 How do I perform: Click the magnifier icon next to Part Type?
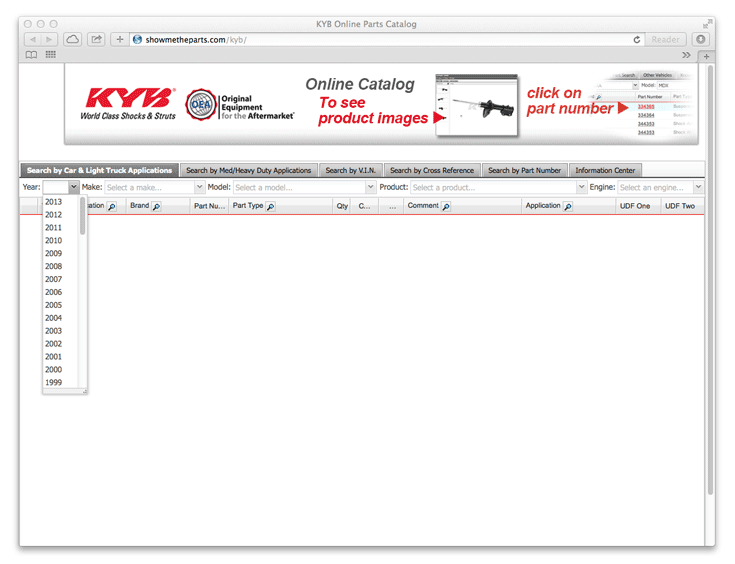click(271, 206)
